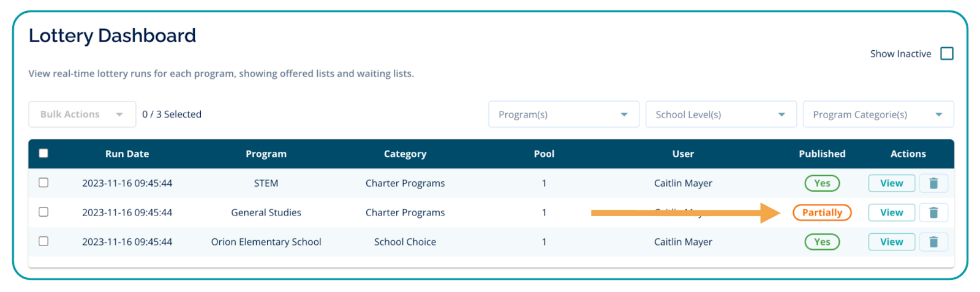Click View for General Studies run
The height and width of the screenshot is (292, 980).
pos(891,212)
